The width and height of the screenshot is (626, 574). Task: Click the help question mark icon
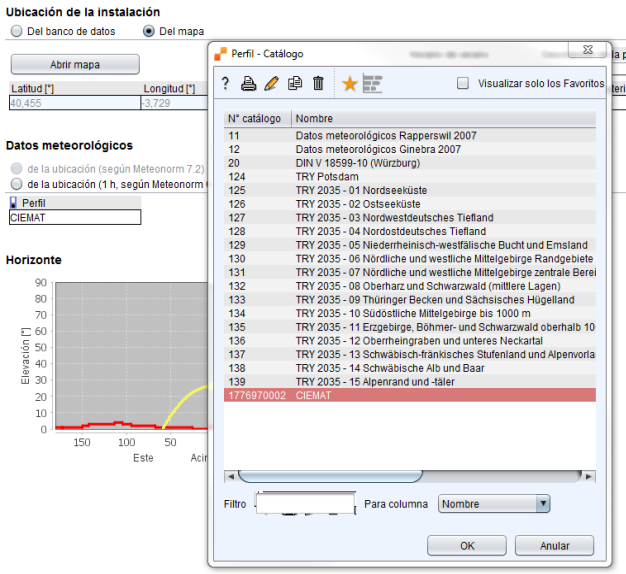[225, 84]
